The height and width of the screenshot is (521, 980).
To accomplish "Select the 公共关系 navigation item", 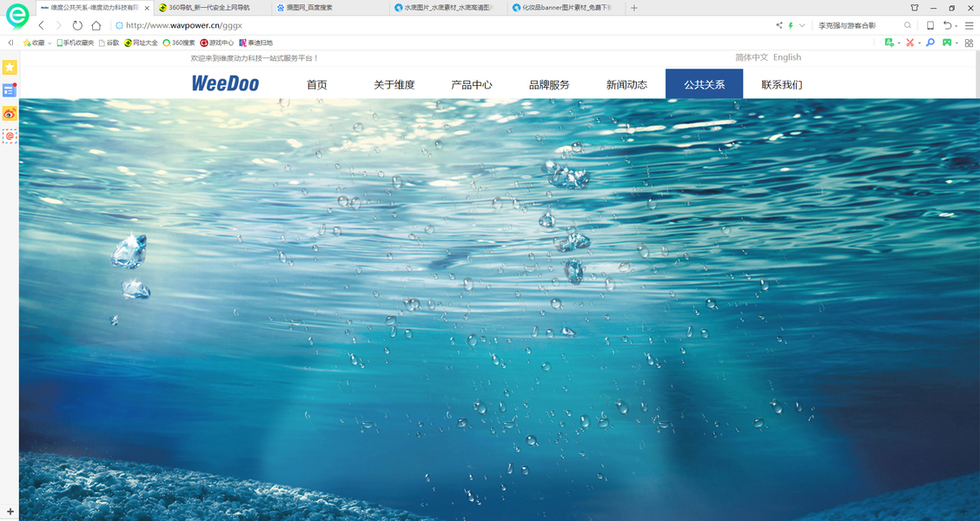I will pyautogui.click(x=705, y=84).
